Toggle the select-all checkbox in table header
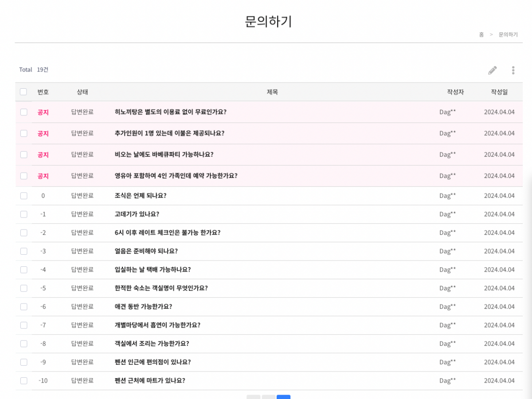The height and width of the screenshot is (399, 532). click(x=23, y=92)
